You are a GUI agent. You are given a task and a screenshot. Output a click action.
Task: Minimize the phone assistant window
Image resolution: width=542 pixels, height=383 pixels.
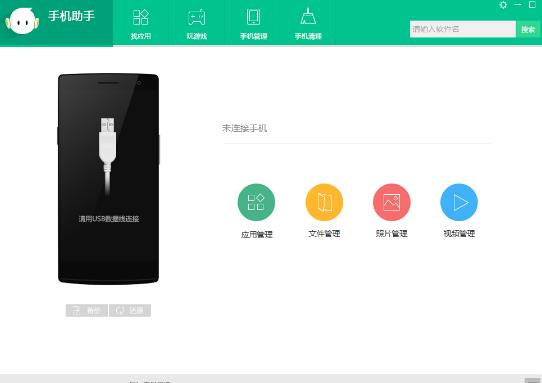[x=518, y=4]
